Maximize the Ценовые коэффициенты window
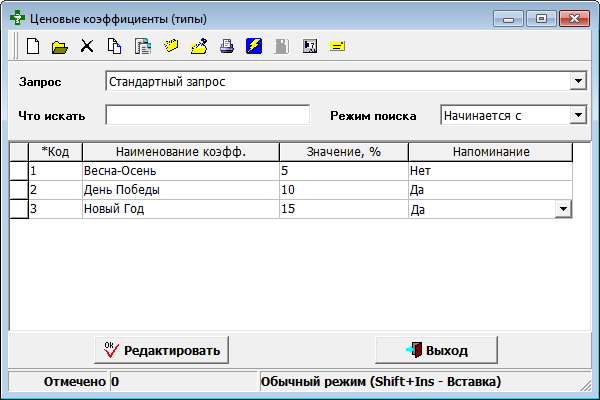 pyautogui.click(x=541, y=18)
